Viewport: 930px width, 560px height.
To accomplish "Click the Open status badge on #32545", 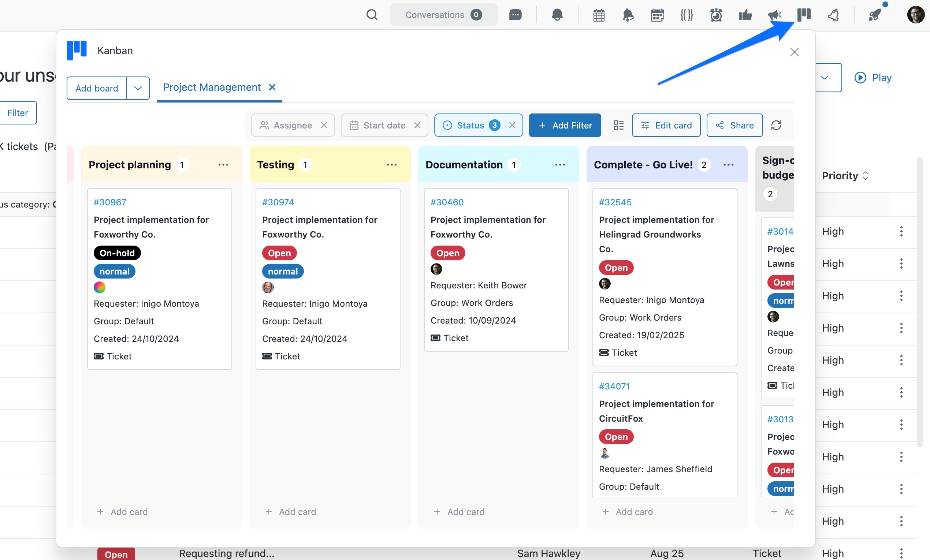I will [616, 268].
